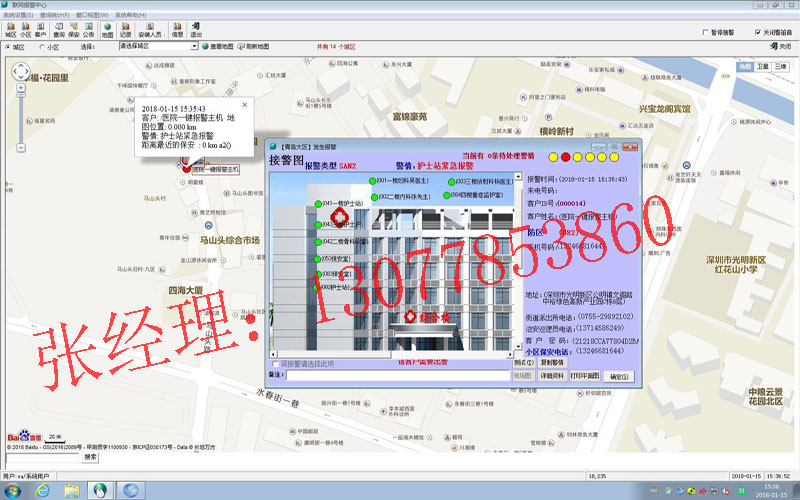800x500 pixels.
Task: Switch map to 卫星 satellite view
Action: [x=763, y=66]
